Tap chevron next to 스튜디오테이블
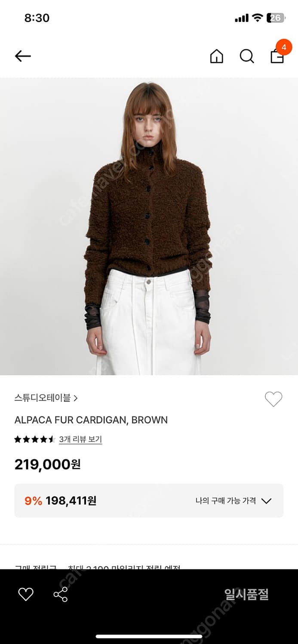 pos(76,398)
